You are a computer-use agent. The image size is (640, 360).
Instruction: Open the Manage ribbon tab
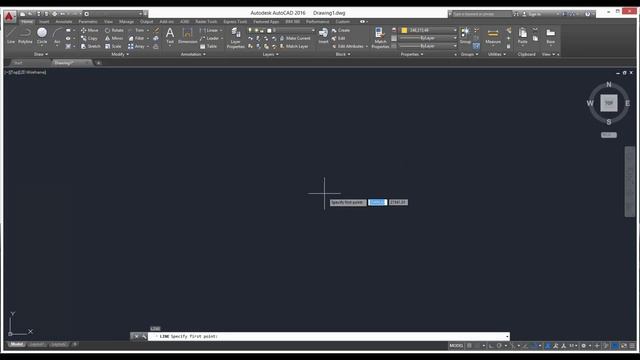coord(126,22)
